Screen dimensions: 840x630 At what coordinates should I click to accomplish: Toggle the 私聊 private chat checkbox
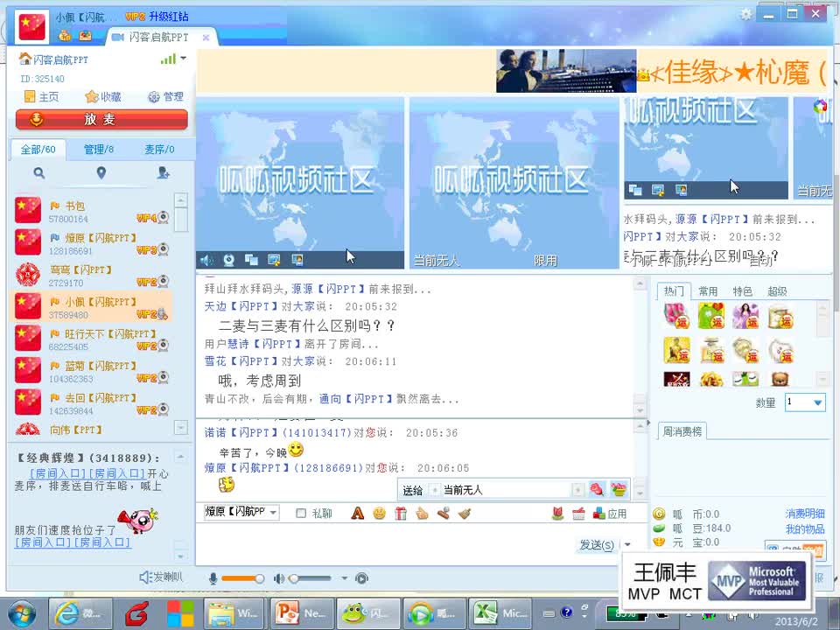301,514
